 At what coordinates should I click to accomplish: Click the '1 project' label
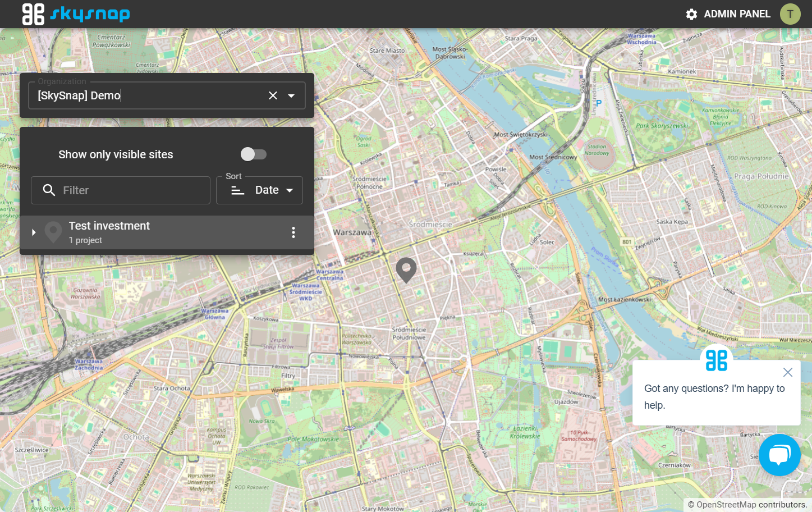click(x=85, y=240)
